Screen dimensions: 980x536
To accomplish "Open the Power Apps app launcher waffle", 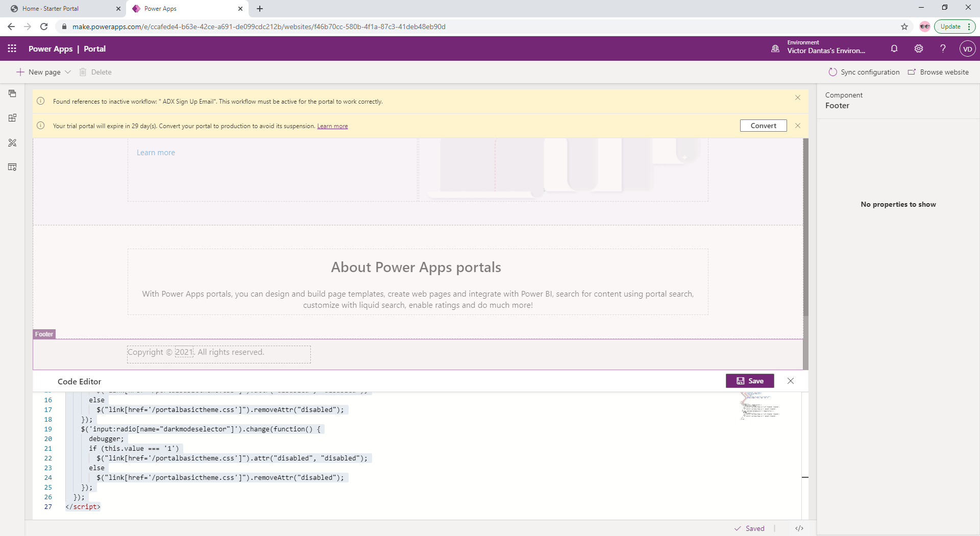I will 12,48.
